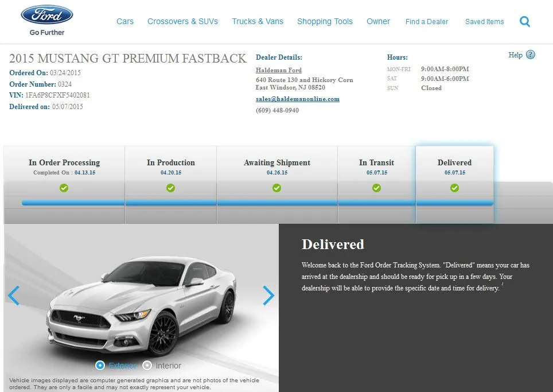The width and height of the screenshot is (553, 392).
Task: Select the Delivered stage tab
Action: 454,185
